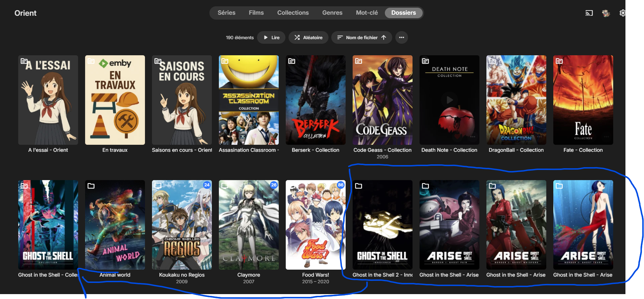This screenshot has height=299, width=644.
Task: Click the 24 unwatched badge on Koukaku no Regios
Action: pyautogui.click(x=207, y=185)
